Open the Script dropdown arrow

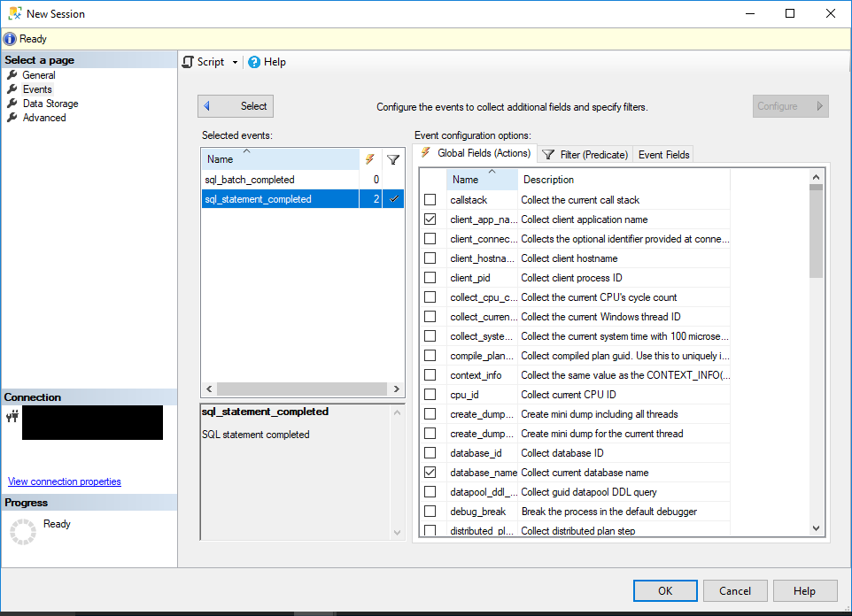click(x=236, y=62)
